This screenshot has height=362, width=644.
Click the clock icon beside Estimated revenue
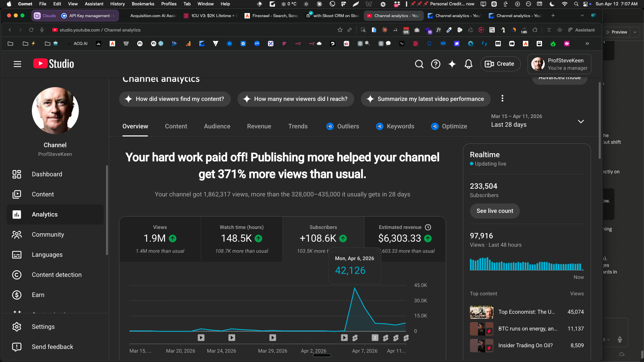click(428, 227)
